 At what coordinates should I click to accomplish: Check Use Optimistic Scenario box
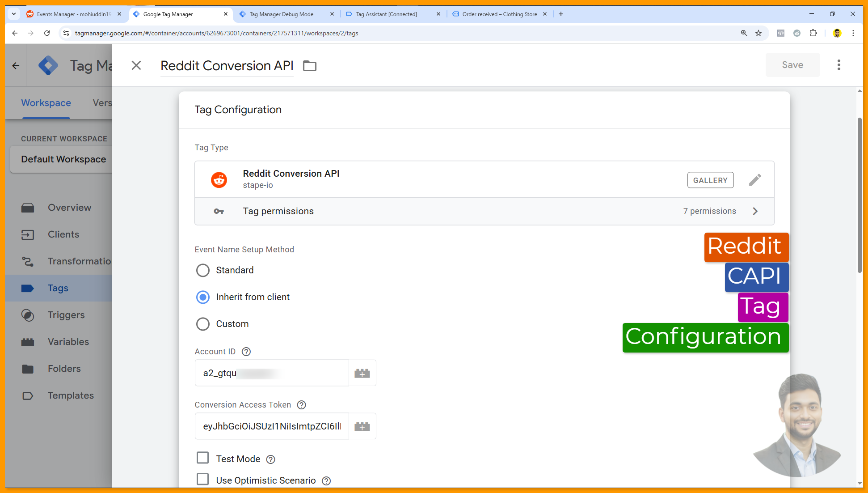coord(203,479)
